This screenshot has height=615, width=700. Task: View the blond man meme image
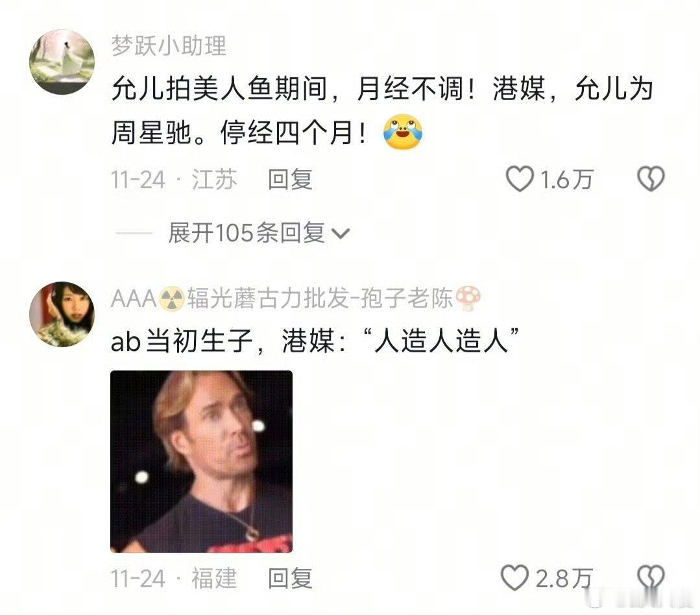(x=201, y=461)
